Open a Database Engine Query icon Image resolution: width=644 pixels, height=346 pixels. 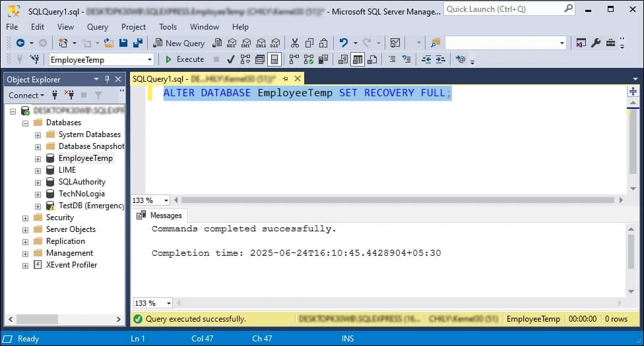coord(217,43)
